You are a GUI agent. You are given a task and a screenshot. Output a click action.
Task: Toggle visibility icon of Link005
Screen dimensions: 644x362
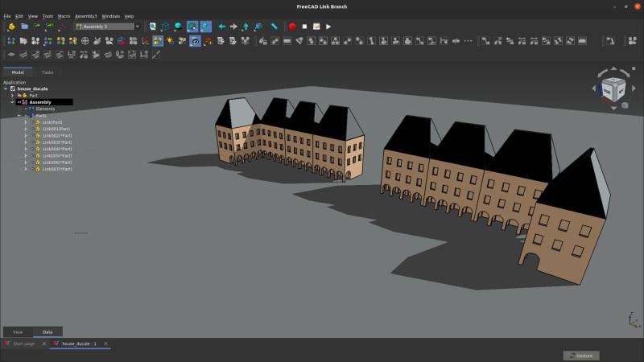[x=32, y=155]
